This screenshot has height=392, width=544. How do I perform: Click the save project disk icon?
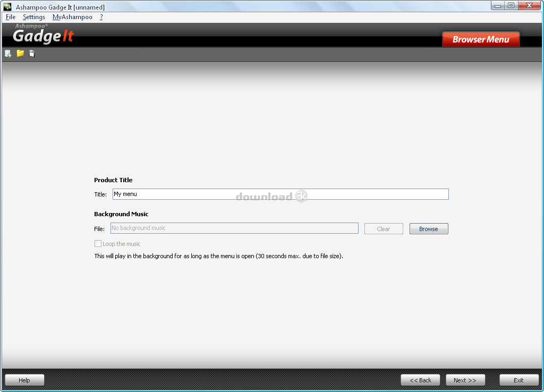click(32, 54)
